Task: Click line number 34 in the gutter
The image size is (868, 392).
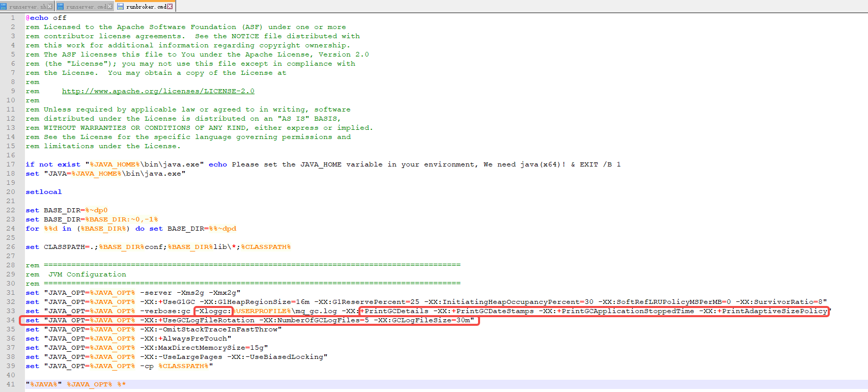Action: [11, 320]
